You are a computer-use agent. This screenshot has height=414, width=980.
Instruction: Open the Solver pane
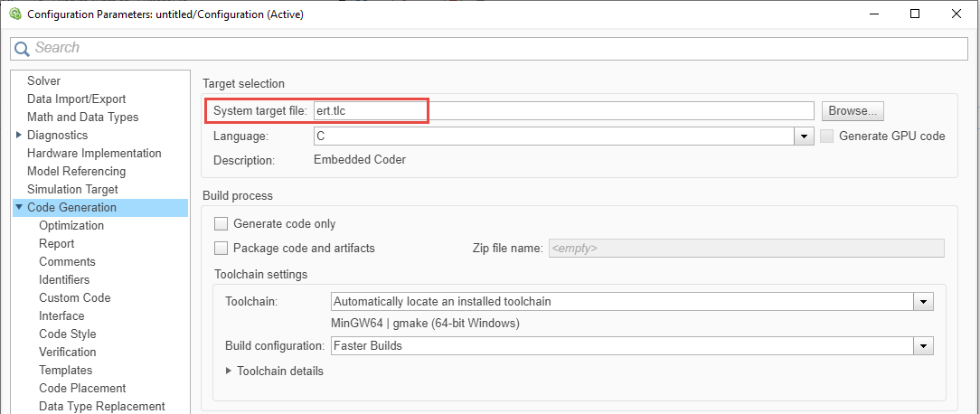click(43, 80)
